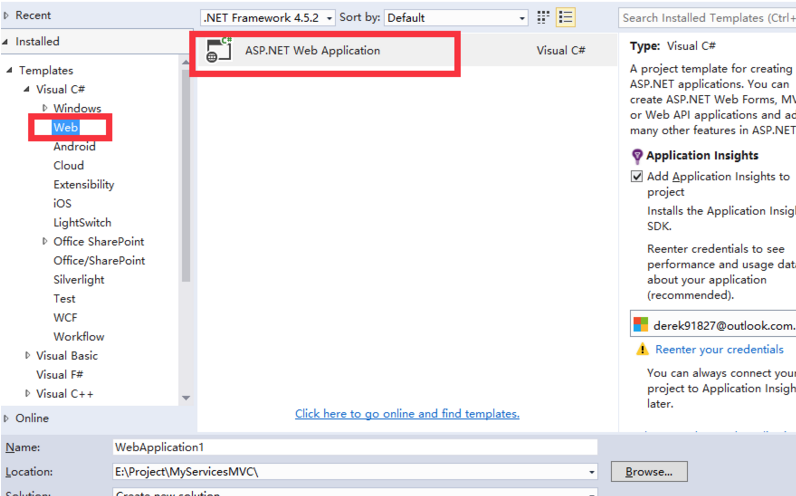
Task: Select the Office/SharePoint template category
Action: [x=100, y=260]
